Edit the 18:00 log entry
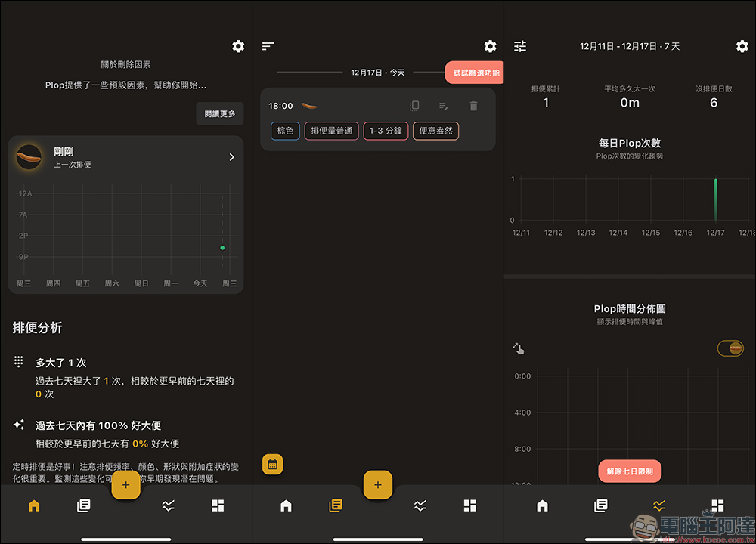This screenshot has width=756, height=544. pos(444,106)
